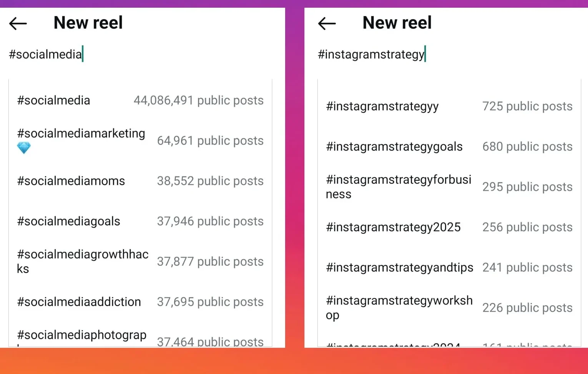
Task: Choose the #socialmediaaddiction hashtag
Action: pos(140,302)
